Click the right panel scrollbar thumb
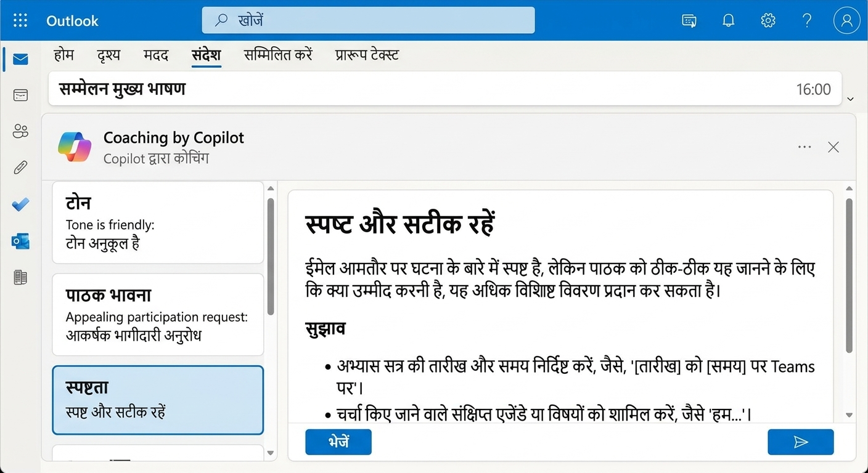Image resolution: width=868 pixels, height=473 pixels. point(850,275)
